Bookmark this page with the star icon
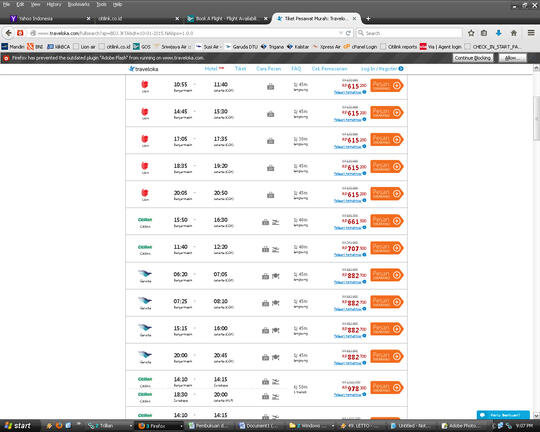Viewport: 540px width, 432px height. coord(471,33)
